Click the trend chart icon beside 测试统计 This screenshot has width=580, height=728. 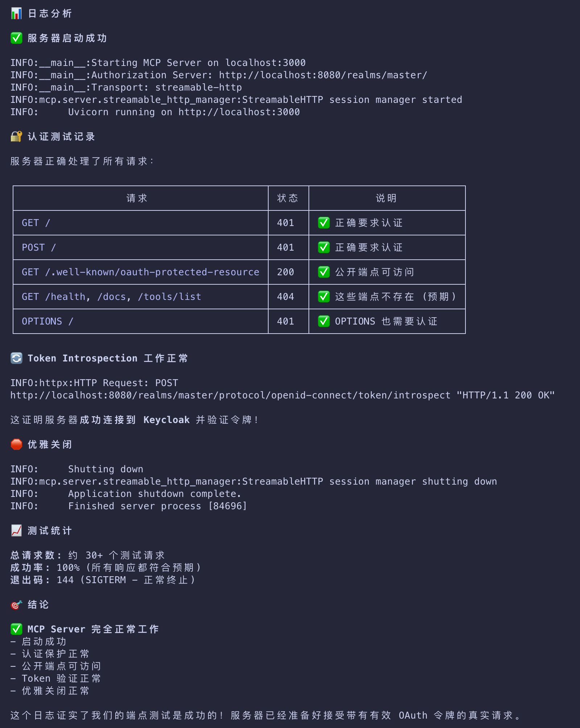pyautogui.click(x=16, y=531)
